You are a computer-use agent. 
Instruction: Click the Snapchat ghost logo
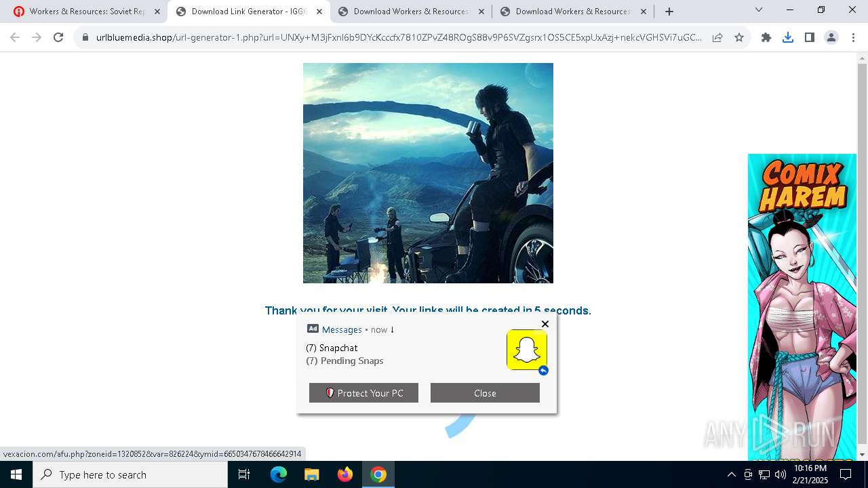tap(527, 350)
